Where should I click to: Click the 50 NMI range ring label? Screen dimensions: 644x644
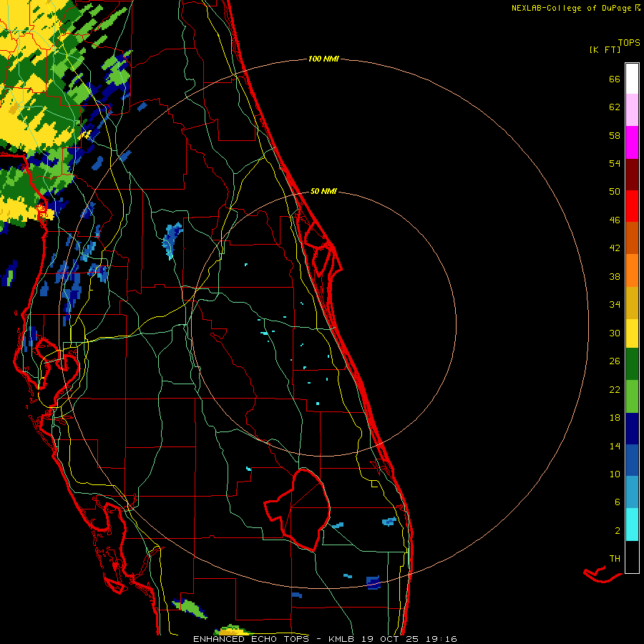coord(323,191)
